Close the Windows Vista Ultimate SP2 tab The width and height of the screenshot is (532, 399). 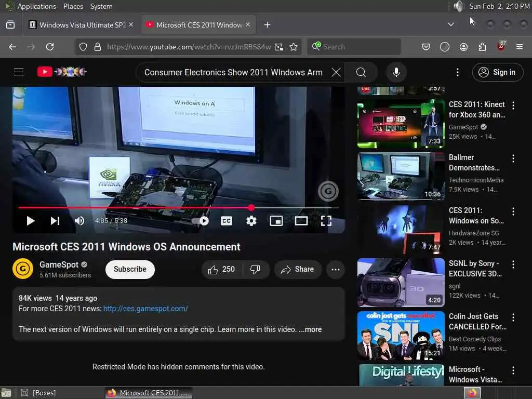coord(131,24)
